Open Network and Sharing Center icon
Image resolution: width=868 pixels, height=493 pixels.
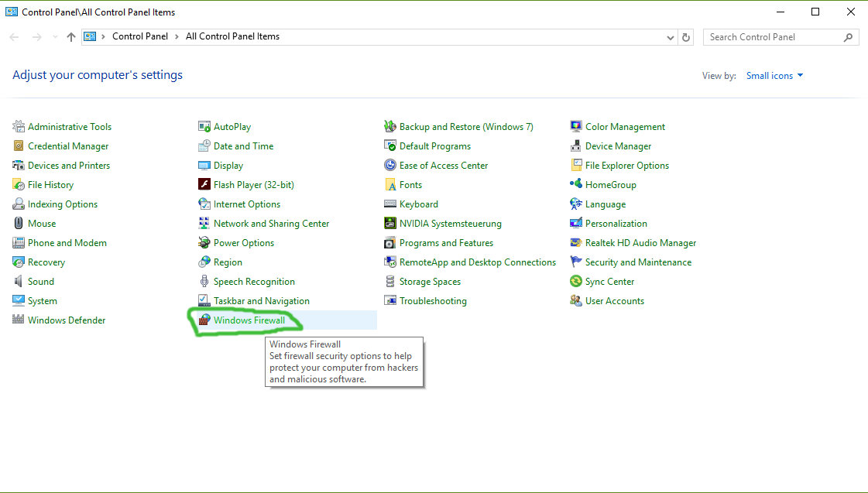(204, 224)
